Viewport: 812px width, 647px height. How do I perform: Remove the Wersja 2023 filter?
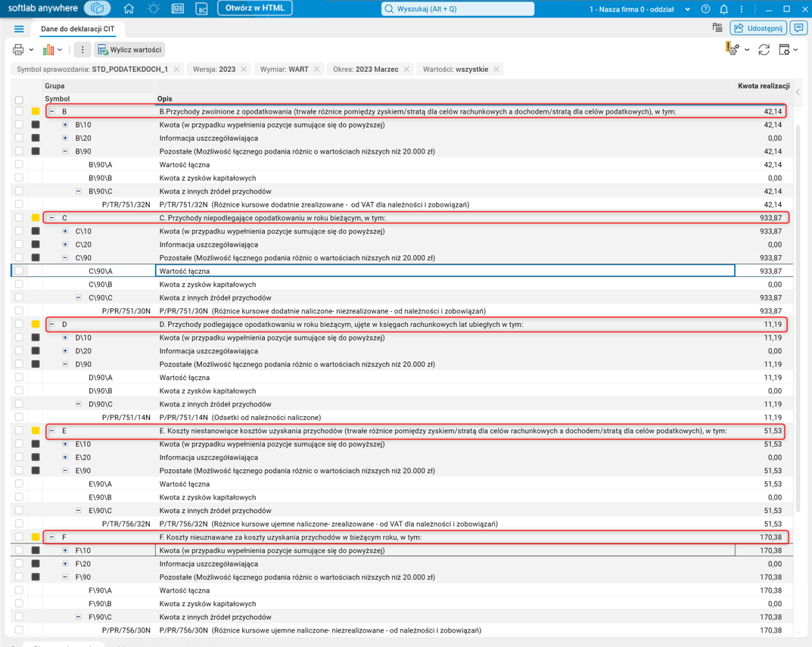(244, 69)
